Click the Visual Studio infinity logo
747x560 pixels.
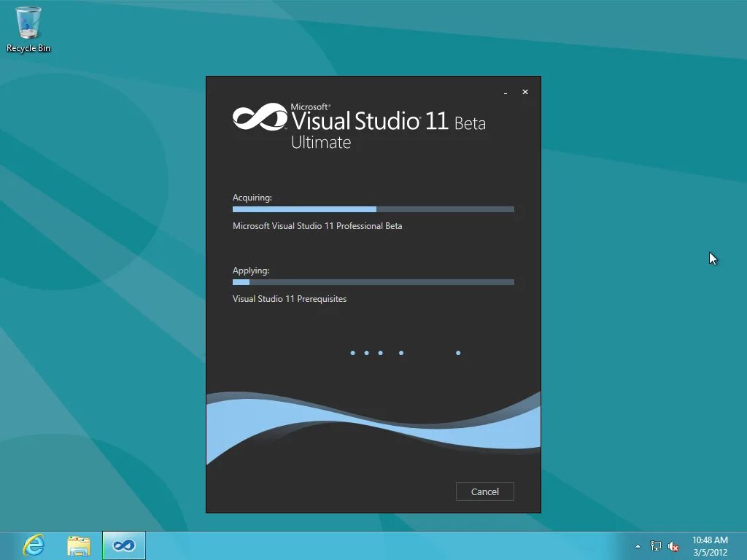260,117
